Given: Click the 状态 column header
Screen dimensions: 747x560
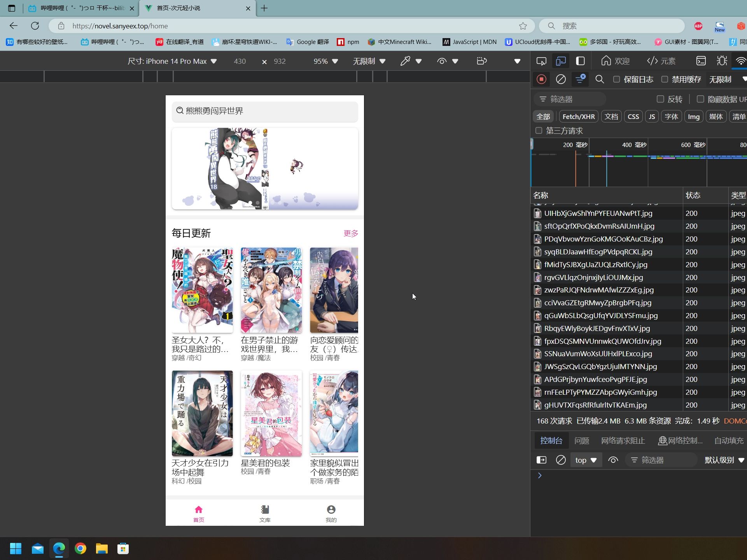Looking at the screenshot, I should click(x=706, y=195).
